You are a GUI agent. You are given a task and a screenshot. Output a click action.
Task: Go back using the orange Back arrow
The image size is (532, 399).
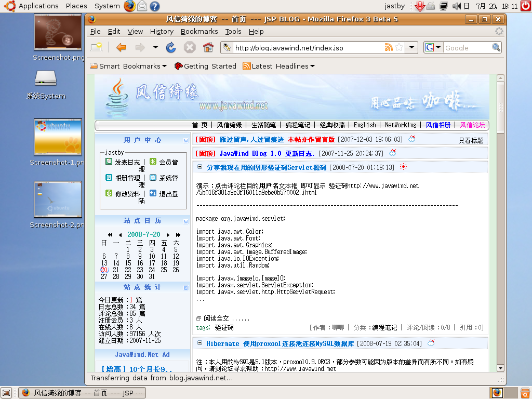point(121,48)
